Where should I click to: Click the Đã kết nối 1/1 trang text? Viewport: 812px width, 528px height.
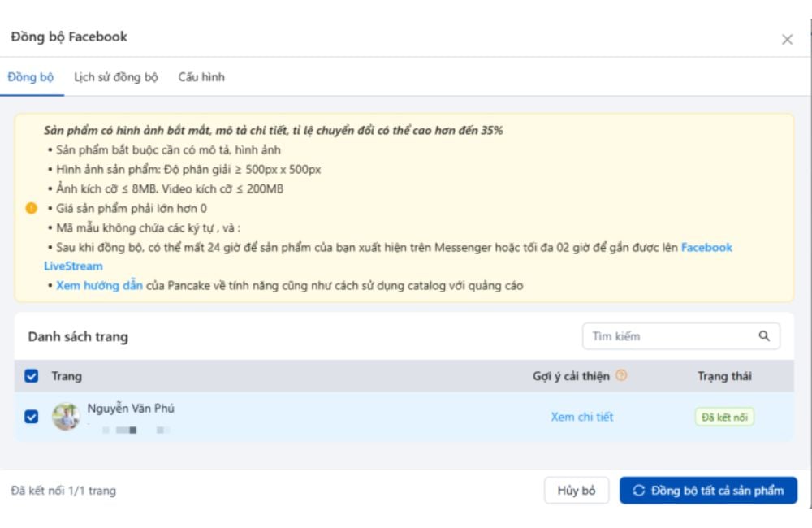tap(63, 490)
